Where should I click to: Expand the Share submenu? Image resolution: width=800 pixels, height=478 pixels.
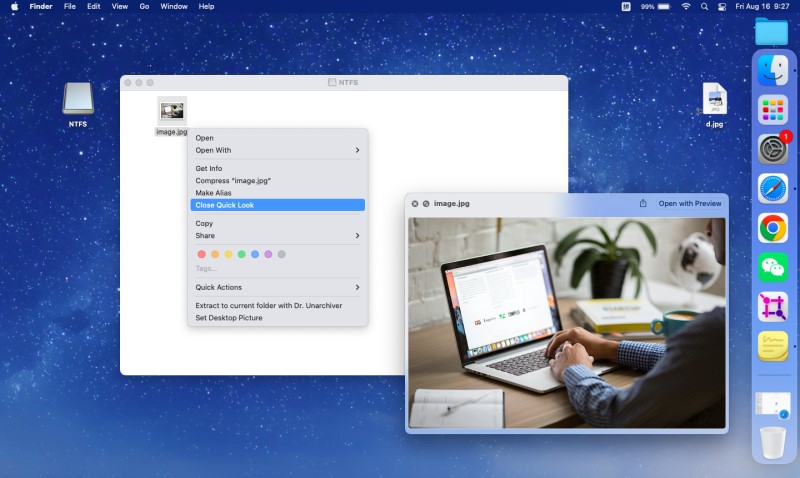click(277, 236)
